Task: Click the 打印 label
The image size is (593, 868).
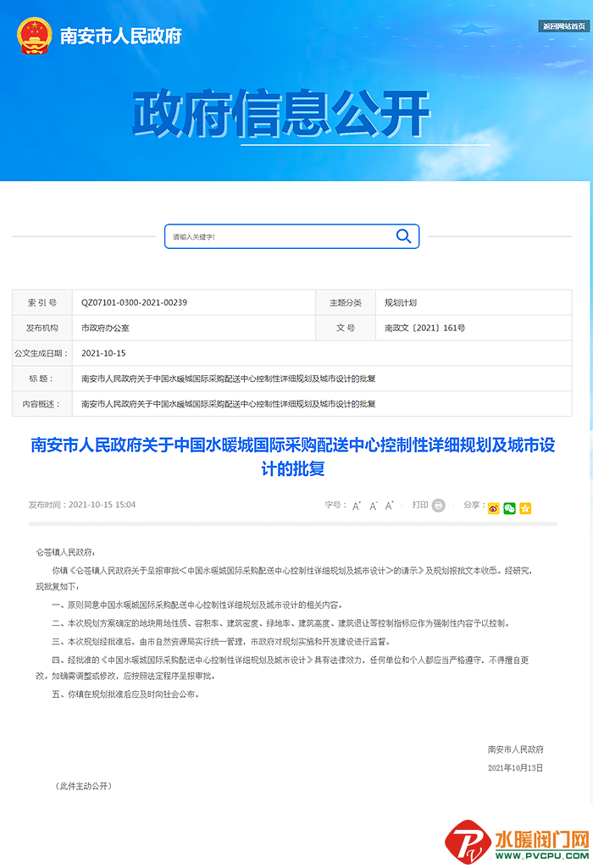Action: pyautogui.click(x=420, y=505)
